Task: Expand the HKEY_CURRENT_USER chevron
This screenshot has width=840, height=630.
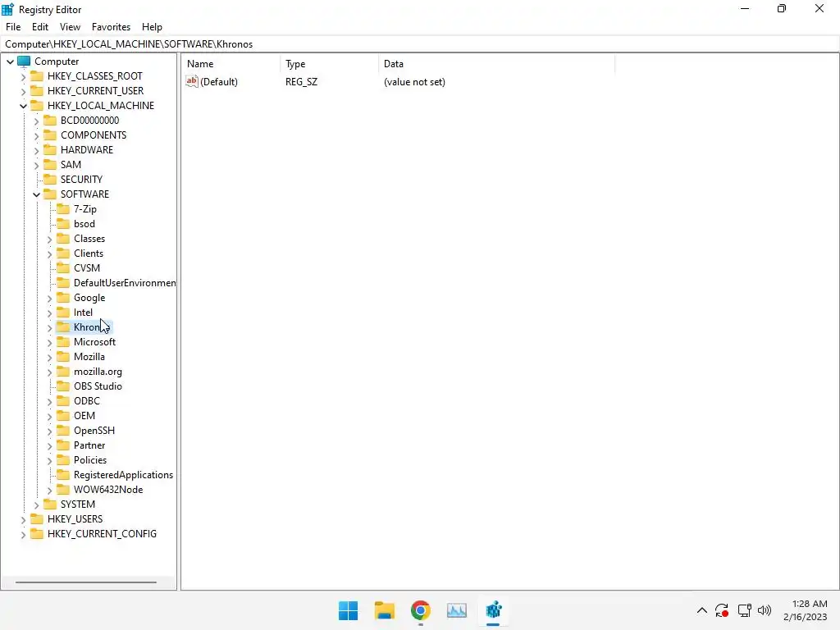Action: tap(23, 92)
